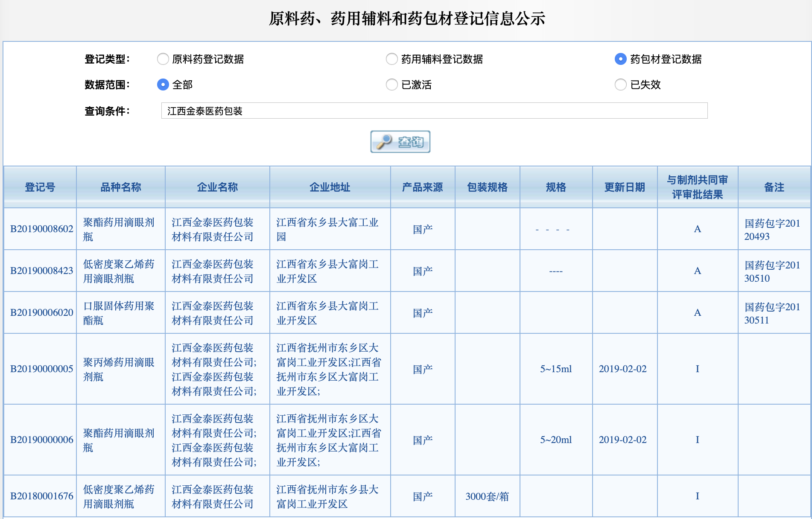This screenshot has width=812, height=519.
Task: Click company name in row B20190000005
Action: click(214, 369)
